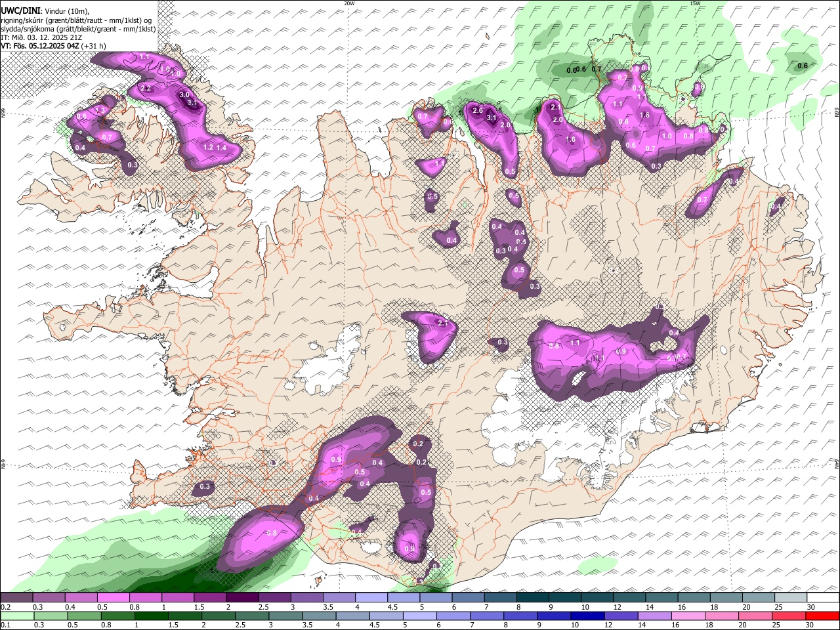The width and height of the screenshot is (840, 630).
Task: Click the '3.0' snowfall value on the map
Action: click(x=184, y=94)
